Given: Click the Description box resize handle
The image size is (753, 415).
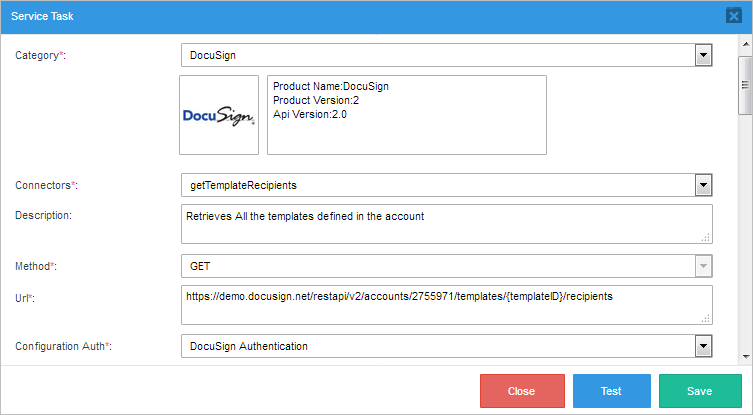Looking at the screenshot, I should tap(706, 237).
